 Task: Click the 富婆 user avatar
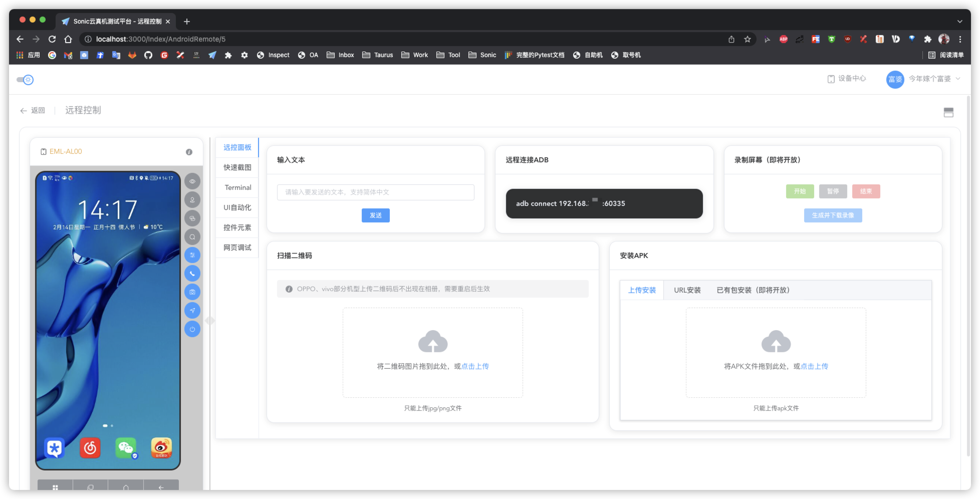click(895, 79)
